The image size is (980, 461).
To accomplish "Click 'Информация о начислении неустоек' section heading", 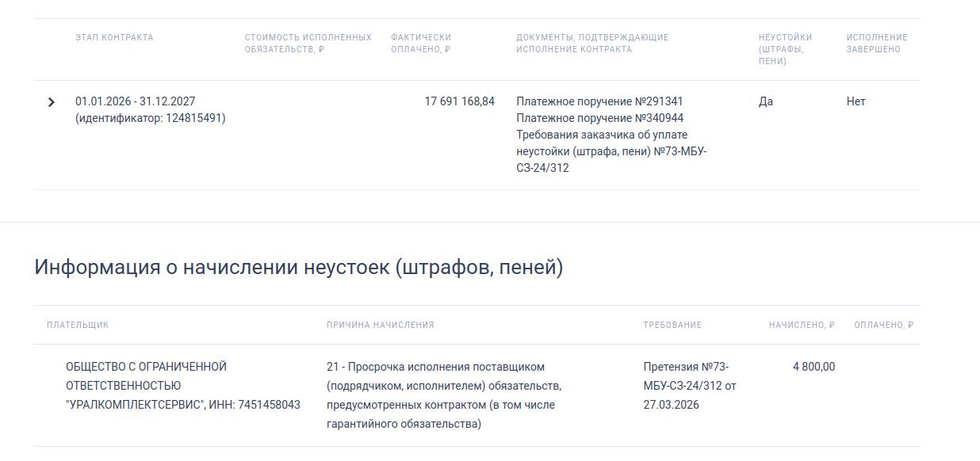I will coord(298,268).
